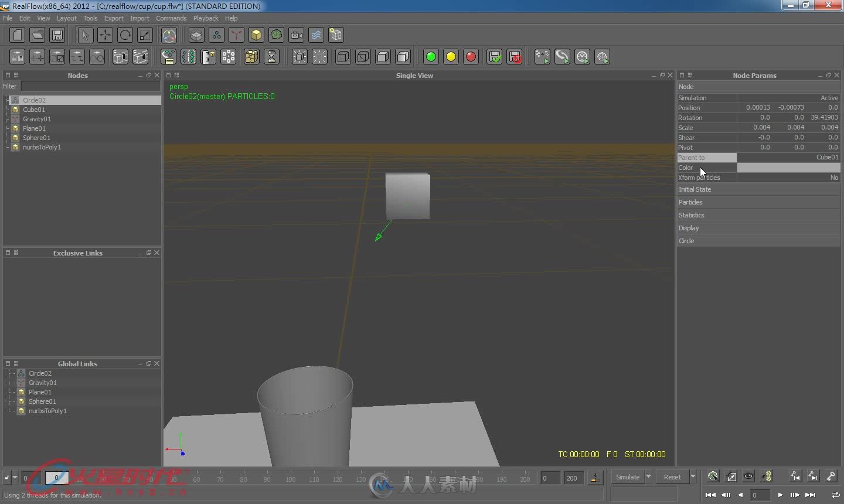Add a RealWave wave node
The height and width of the screenshot is (504, 844).
tap(316, 35)
